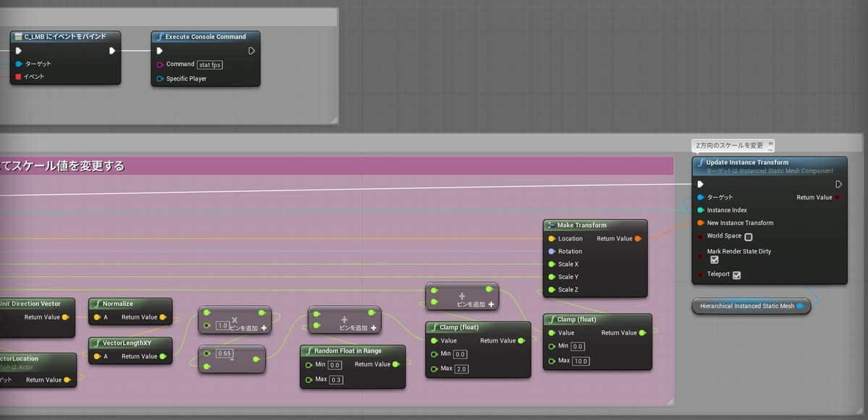Viewport: 868px width, 420px height.
Task: Click the bookmark icon beside Z方向のスケールを変更 label
Action: (770, 144)
